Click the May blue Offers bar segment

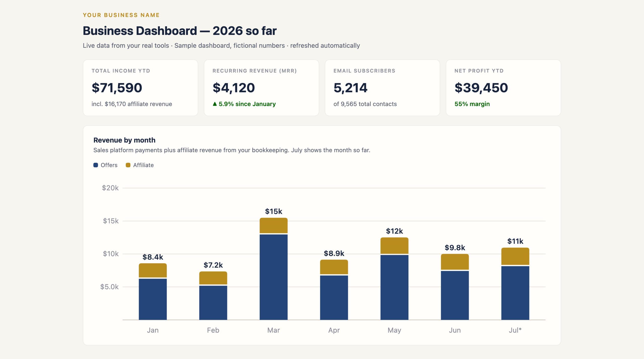(x=394, y=287)
